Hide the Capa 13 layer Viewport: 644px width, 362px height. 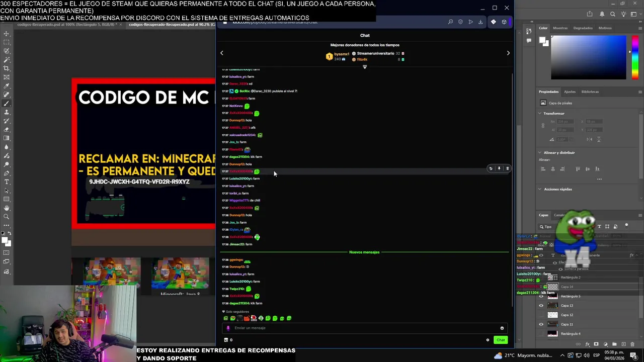[x=541, y=306]
